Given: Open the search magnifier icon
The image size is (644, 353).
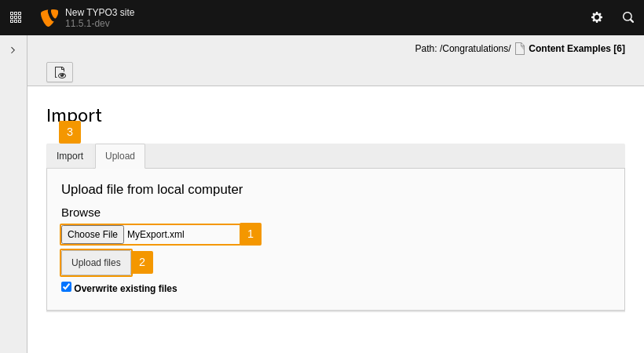Looking at the screenshot, I should coord(628,17).
